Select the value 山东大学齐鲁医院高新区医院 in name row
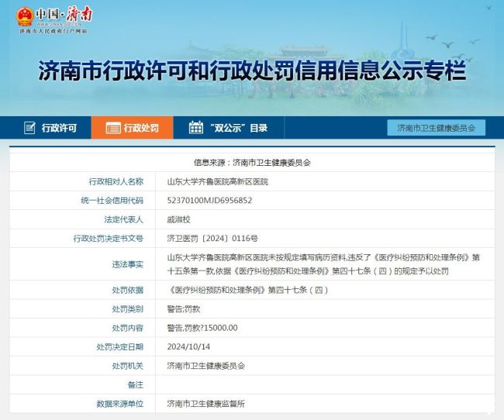The image size is (504, 420). [218, 181]
